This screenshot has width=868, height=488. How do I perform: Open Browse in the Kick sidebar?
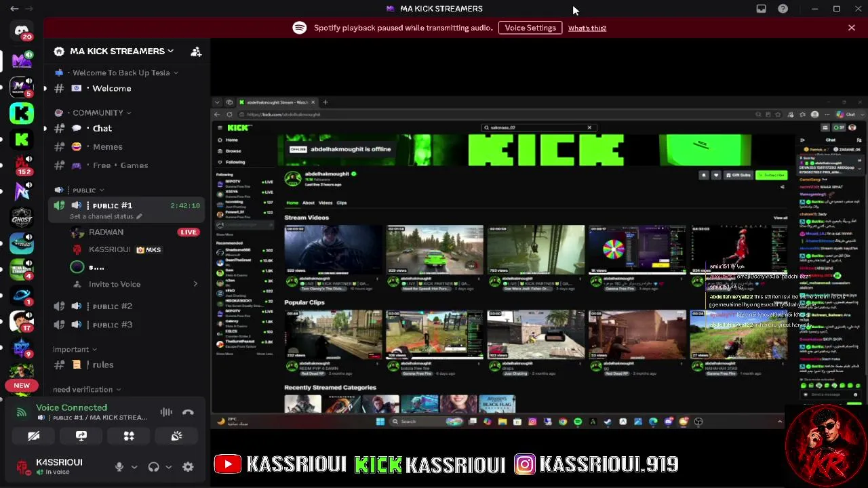point(233,151)
